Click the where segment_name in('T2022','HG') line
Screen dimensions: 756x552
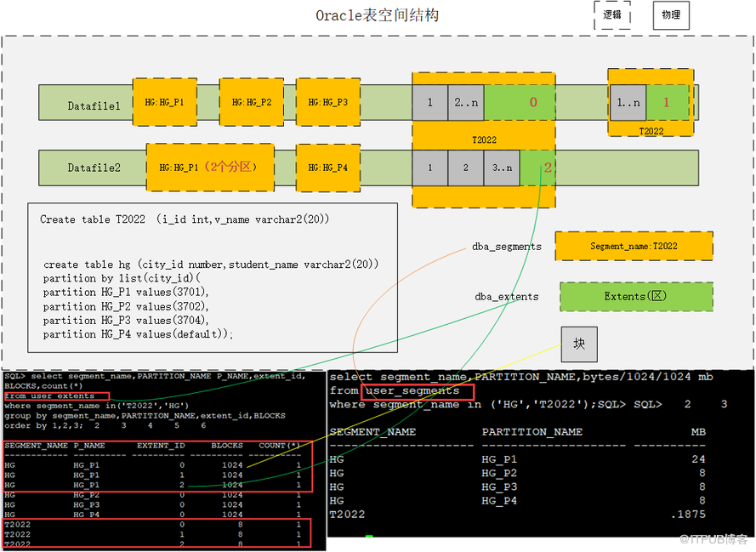coord(96,406)
